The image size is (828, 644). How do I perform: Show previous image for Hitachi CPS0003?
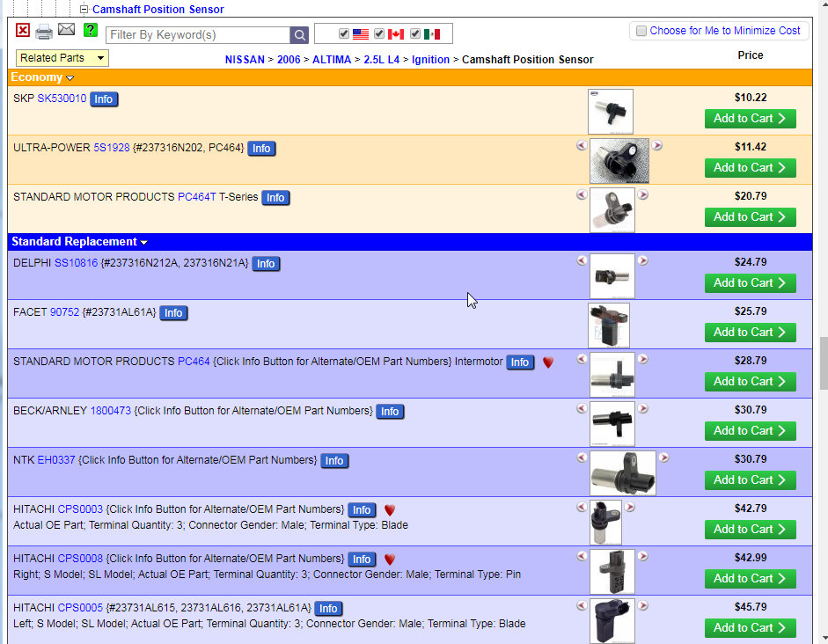582,507
